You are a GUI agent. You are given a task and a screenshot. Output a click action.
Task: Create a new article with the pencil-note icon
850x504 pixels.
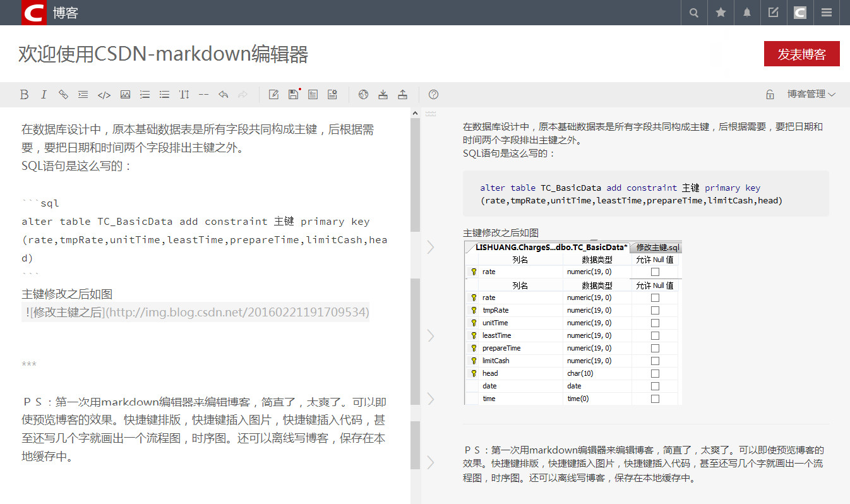click(x=273, y=95)
